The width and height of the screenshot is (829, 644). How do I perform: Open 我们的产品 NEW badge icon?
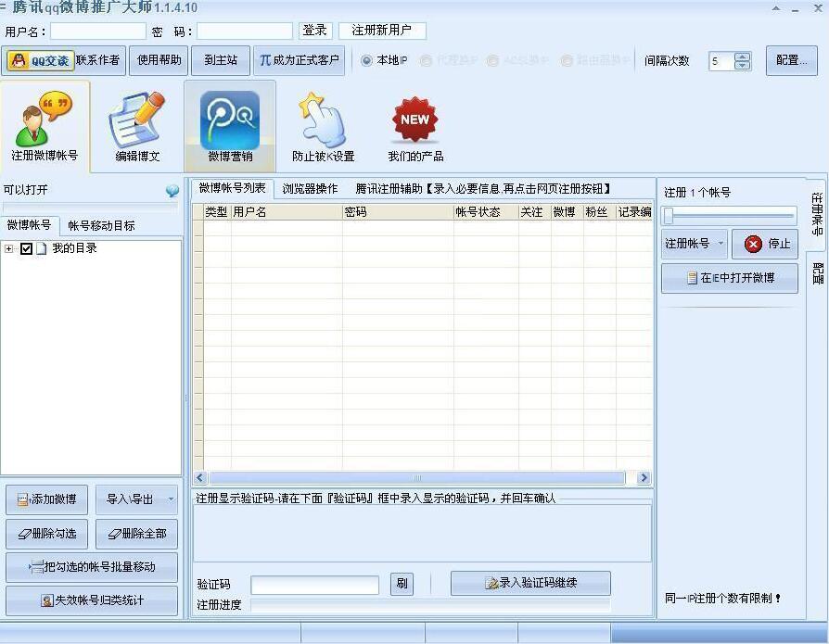coord(415,127)
